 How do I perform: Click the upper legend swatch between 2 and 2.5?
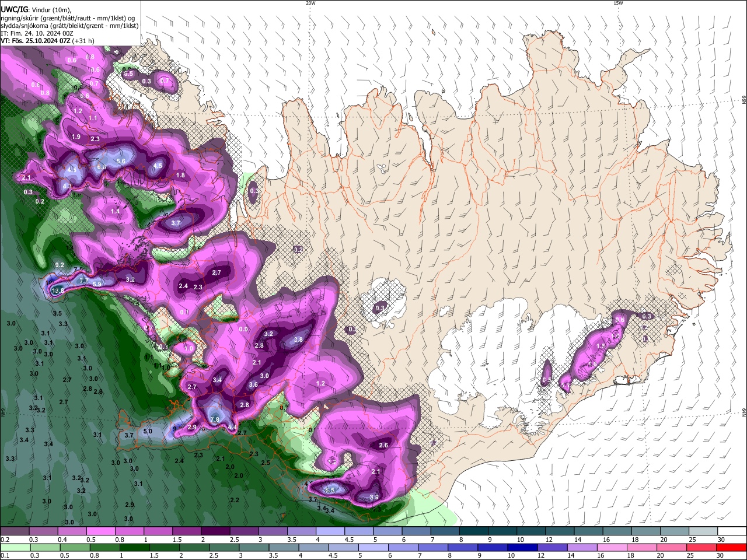(216, 531)
